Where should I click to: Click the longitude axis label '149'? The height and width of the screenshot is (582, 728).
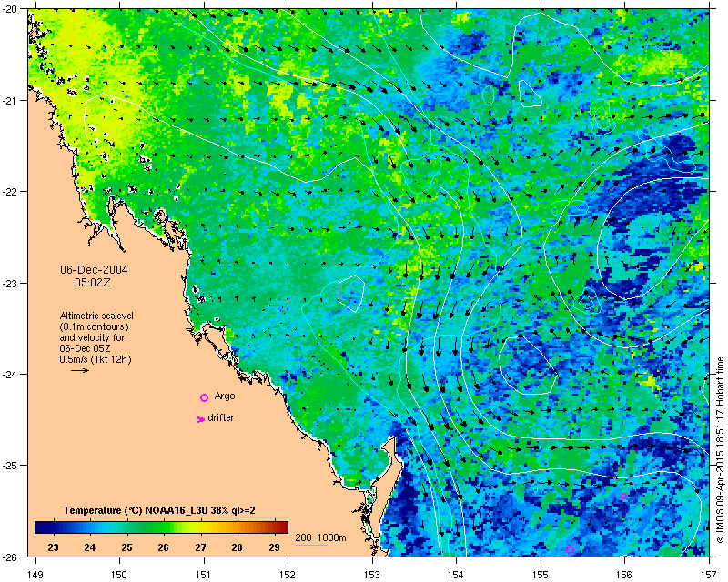[x=35, y=575]
